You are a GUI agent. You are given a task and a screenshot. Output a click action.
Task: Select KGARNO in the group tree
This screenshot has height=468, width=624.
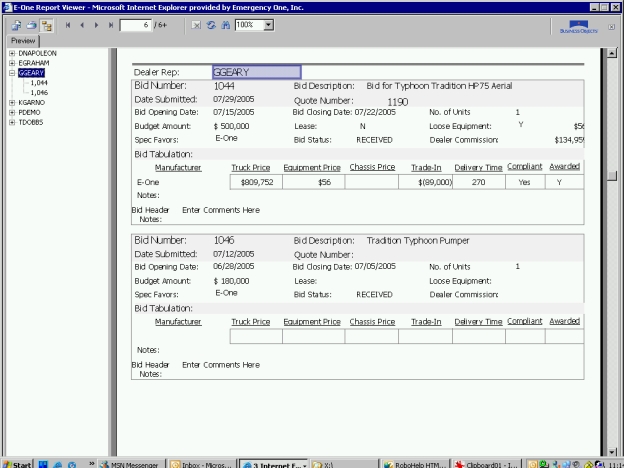click(x=31, y=103)
